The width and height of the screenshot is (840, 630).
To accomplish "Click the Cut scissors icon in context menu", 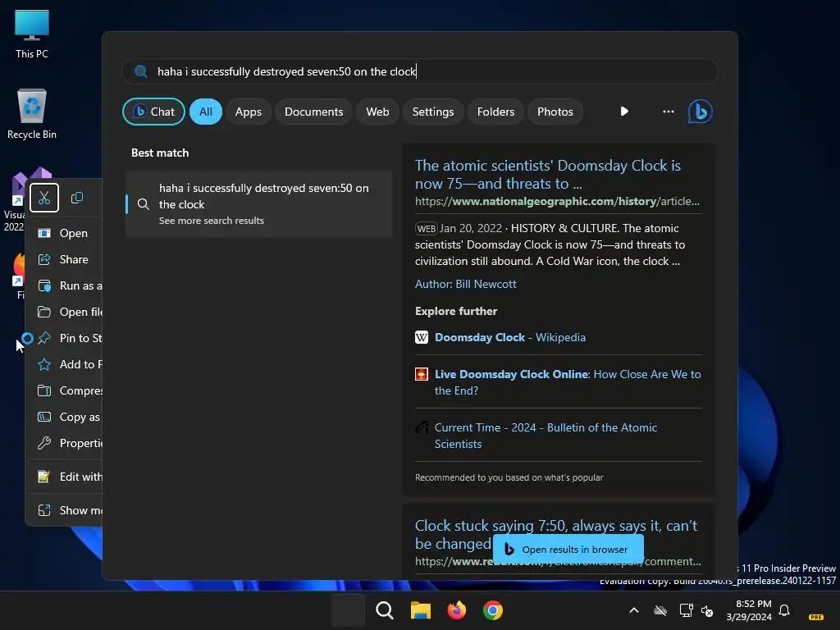I will (44, 198).
